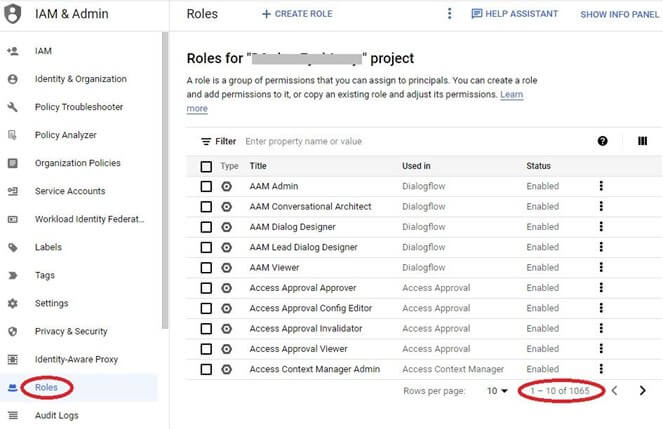Image resolution: width=663 pixels, height=429 pixels.
Task: Click the Service Accounts icon
Action: [x=13, y=191]
